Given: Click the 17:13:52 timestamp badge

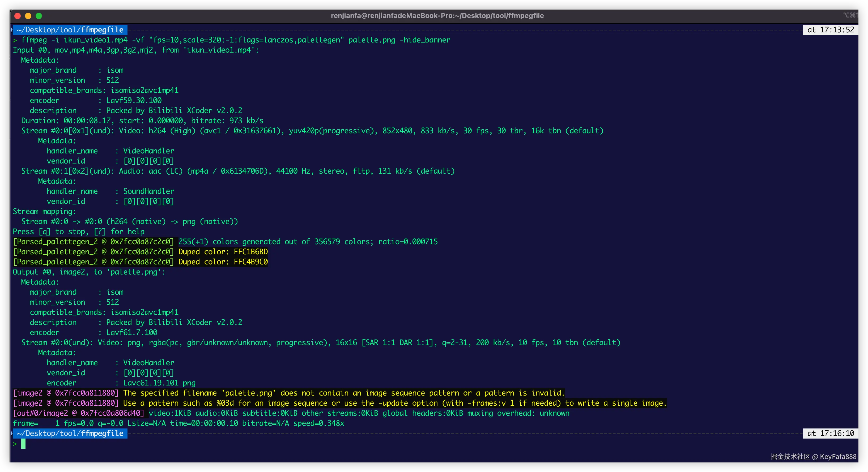Looking at the screenshot, I should [830, 30].
